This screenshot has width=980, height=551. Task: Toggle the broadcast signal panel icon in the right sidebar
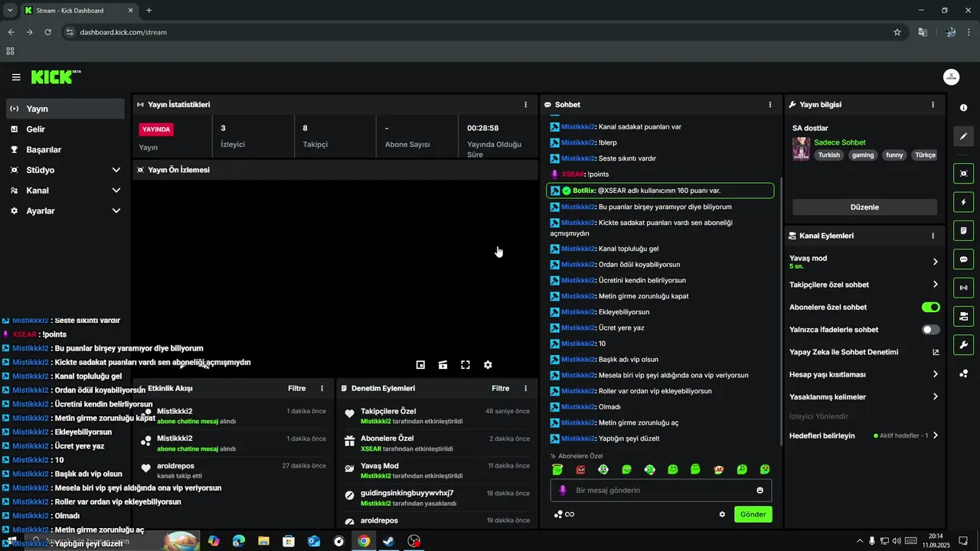(x=964, y=288)
